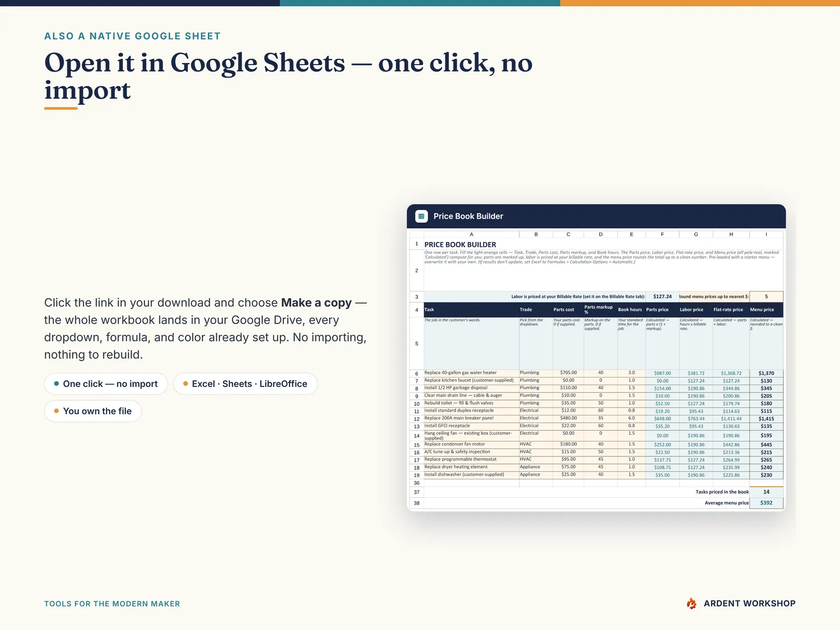
Task: Click the 'ALSO A NATIVE GOOGLE SHEET' eyebrow
Action: click(x=132, y=36)
